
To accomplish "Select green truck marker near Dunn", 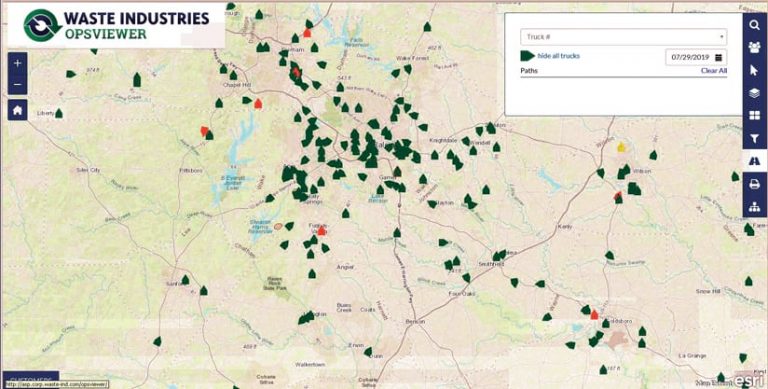I will (x=368, y=352).
